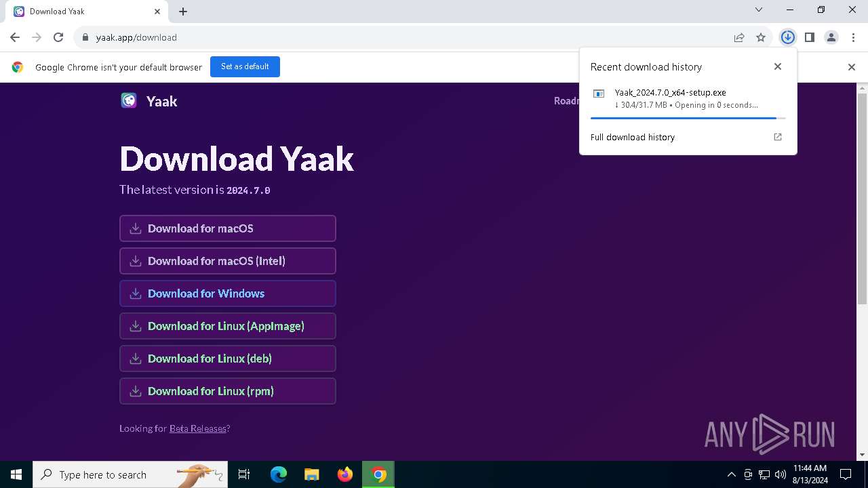The height and width of the screenshot is (488, 868).
Task: Open Windows Start menu
Action: [16, 474]
